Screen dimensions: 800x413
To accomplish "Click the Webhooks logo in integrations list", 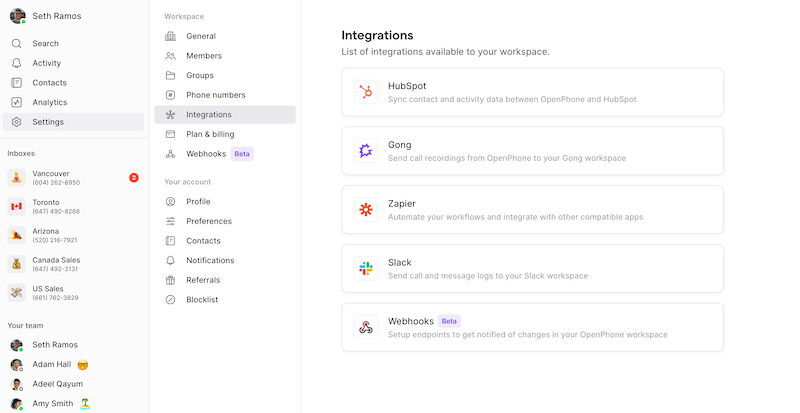I will 366,327.
